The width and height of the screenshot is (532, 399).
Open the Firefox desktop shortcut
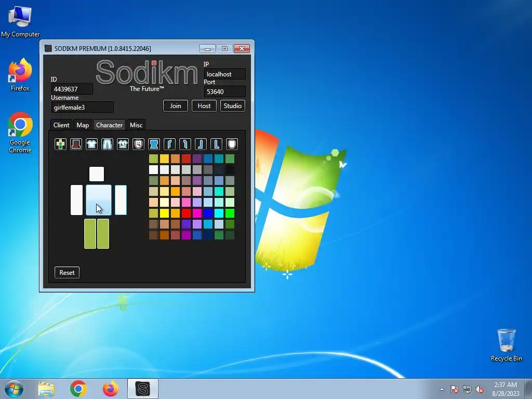(20, 75)
